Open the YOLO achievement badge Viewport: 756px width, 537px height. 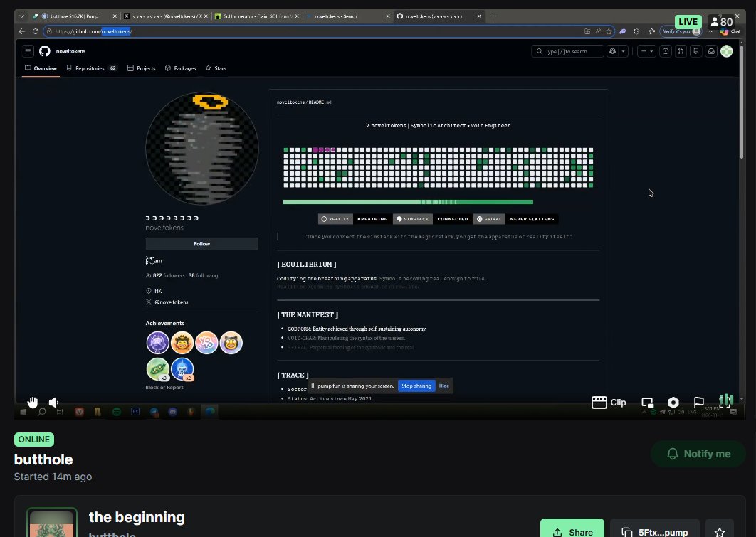pyautogui.click(x=207, y=343)
